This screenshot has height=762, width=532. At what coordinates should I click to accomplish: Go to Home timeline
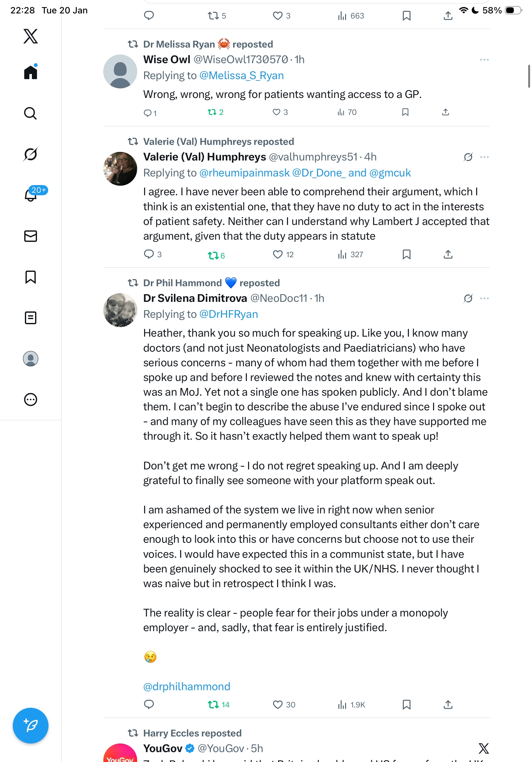point(31,72)
